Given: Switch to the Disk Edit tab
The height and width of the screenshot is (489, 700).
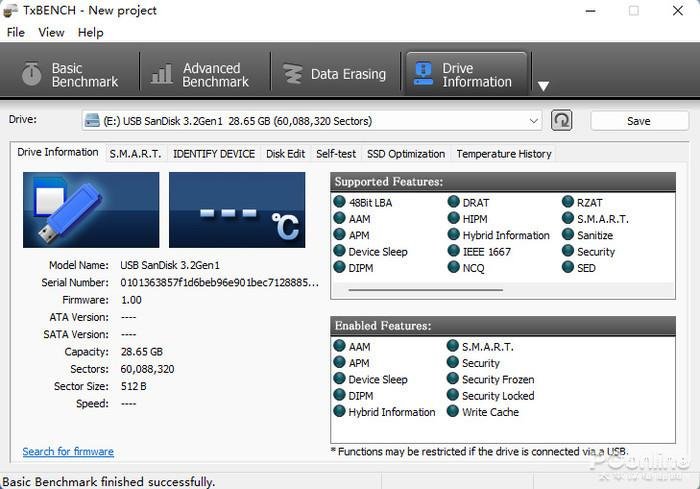Looking at the screenshot, I should pyautogui.click(x=285, y=154).
